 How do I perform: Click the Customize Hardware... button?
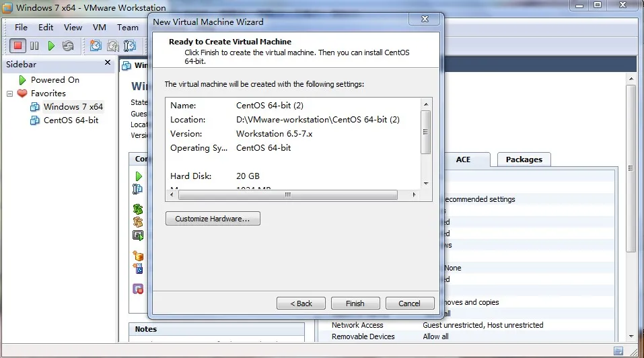[x=213, y=219]
